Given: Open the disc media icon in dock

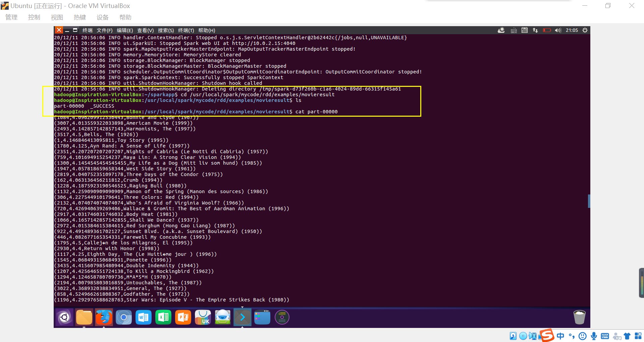Looking at the screenshot, I should pyautogui.click(x=282, y=317).
